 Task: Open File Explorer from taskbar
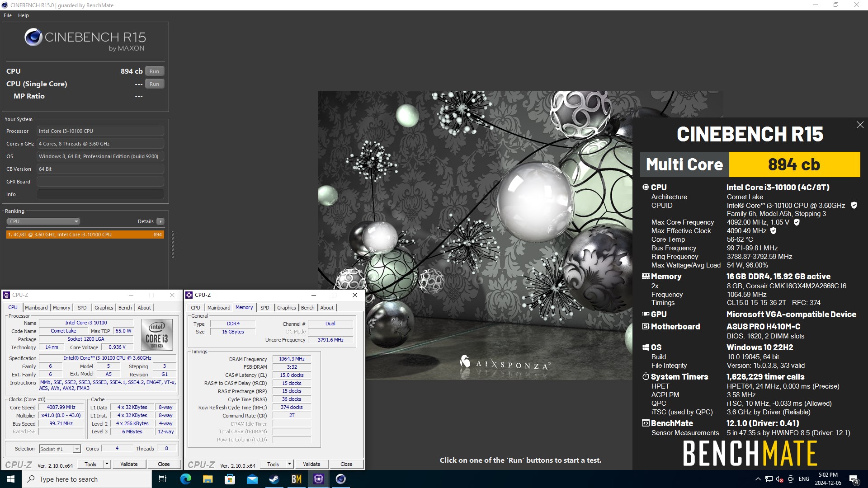208,479
